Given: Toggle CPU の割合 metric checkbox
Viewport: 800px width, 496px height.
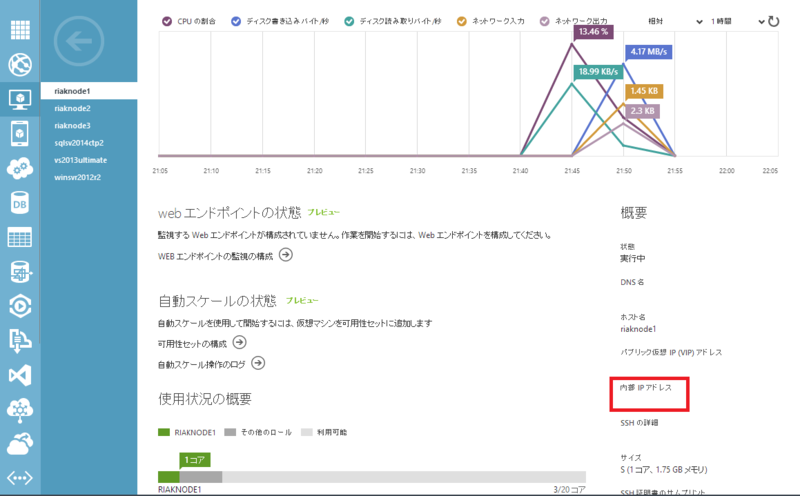Looking at the screenshot, I should (x=167, y=21).
